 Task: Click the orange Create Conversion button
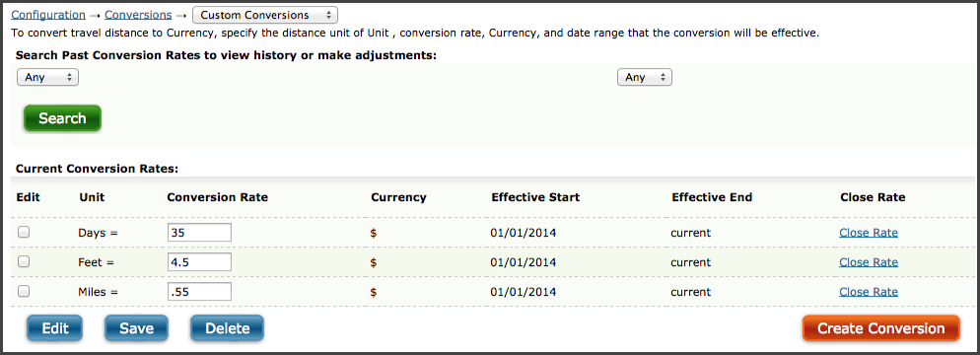pyautogui.click(x=881, y=328)
